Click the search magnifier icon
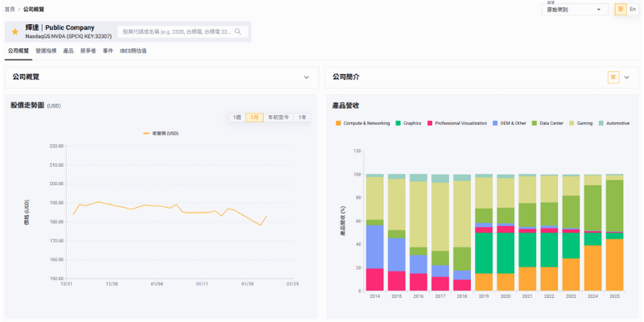644x322 pixels. click(238, 32)
